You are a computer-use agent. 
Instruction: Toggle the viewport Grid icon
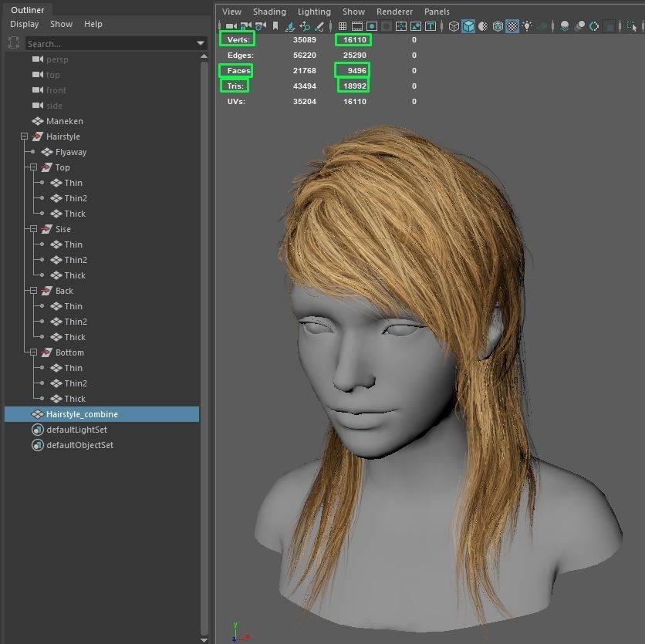(343, 26)
